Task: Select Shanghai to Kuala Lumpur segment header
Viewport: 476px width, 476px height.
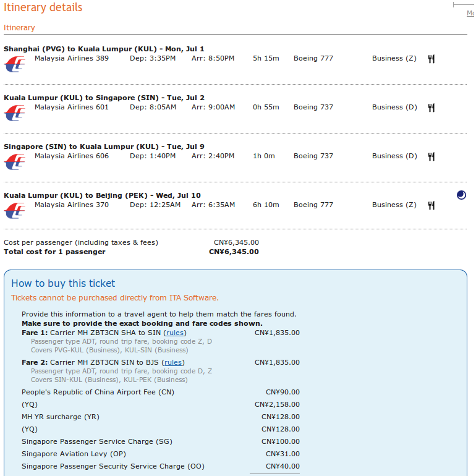Action: [104, 49]
